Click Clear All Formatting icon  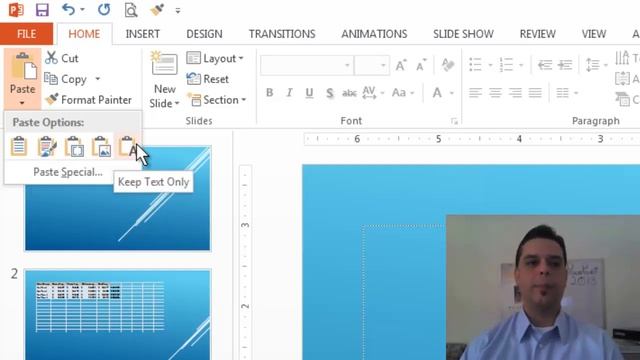[x=448, y=64]
